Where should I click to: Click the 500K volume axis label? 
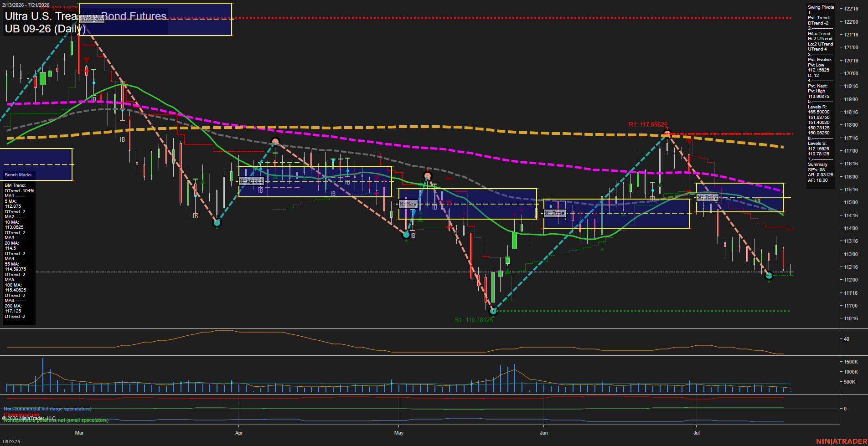point(850,382)
